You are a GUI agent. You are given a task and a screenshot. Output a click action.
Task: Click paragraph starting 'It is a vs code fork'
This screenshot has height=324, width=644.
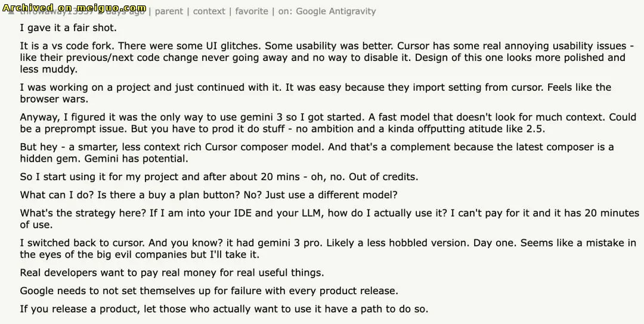coord(322,57)
